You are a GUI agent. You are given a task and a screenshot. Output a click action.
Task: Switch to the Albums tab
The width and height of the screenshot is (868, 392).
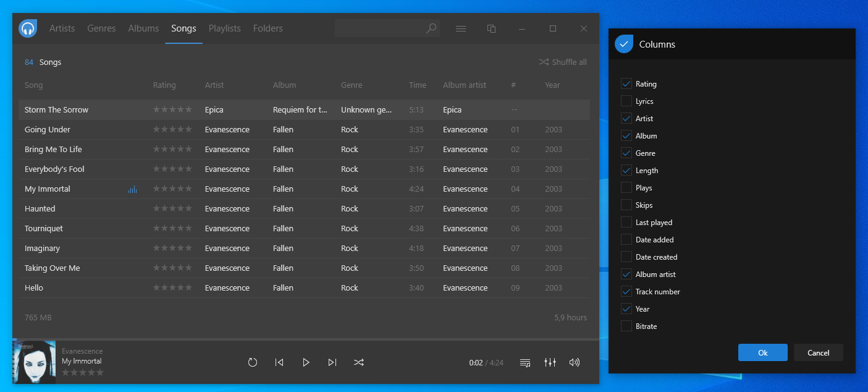click(x=143, y=28)
